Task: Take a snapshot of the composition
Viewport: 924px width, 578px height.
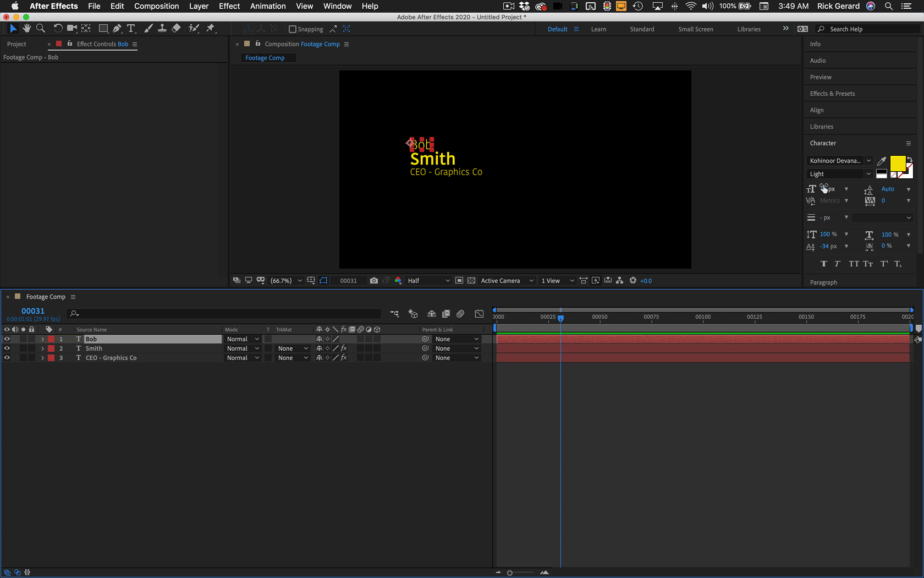Action: 374,280
